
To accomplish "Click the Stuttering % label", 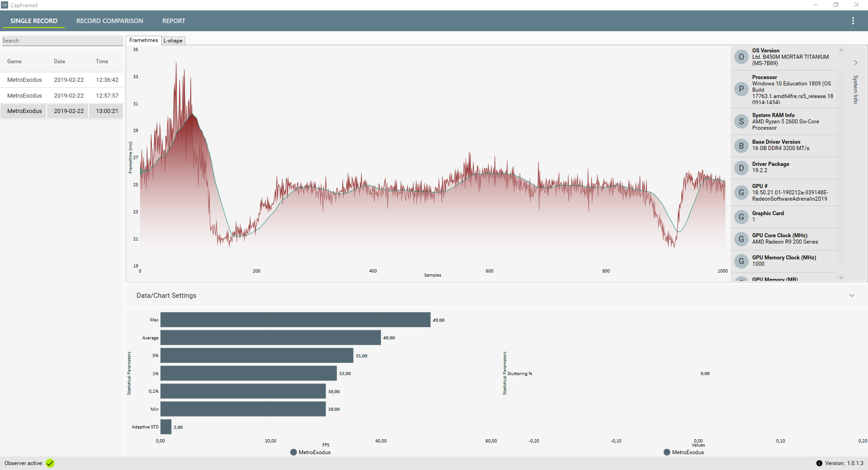I will [x=519, y=374].
